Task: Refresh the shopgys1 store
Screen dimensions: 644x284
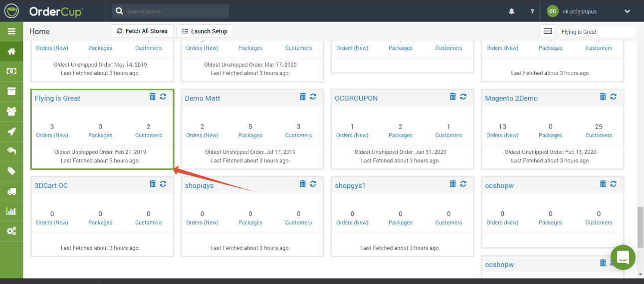Action: pos(463,184)
